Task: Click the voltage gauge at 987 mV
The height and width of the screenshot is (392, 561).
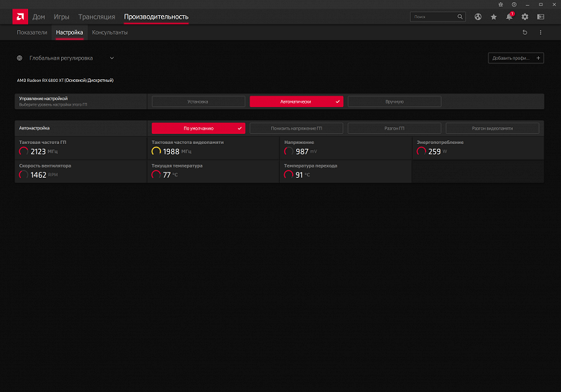Action: (288, 151)
